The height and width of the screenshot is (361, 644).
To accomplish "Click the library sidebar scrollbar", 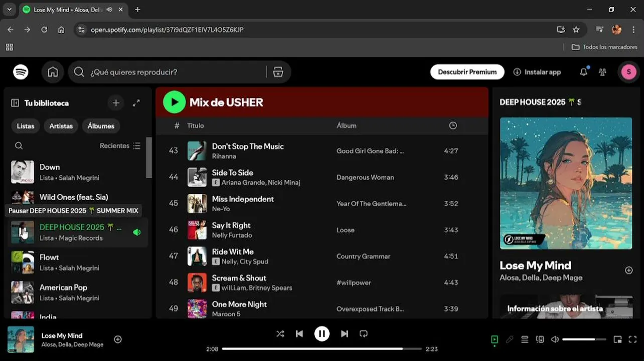I will 148,158.
